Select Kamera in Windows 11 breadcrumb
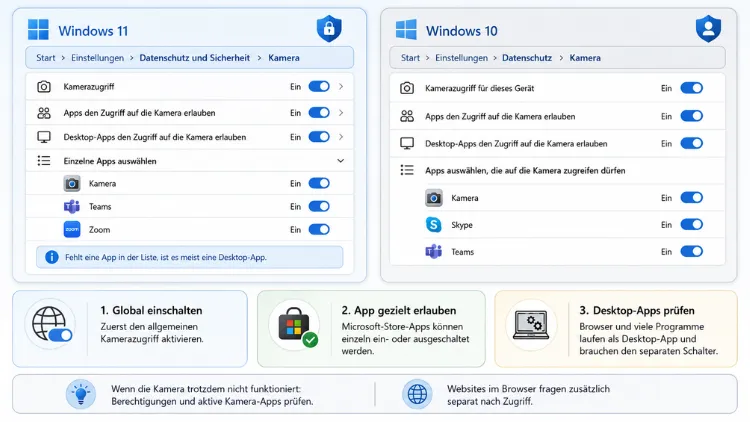The width and height of the screenshot is (750, 422). (284, 58)
